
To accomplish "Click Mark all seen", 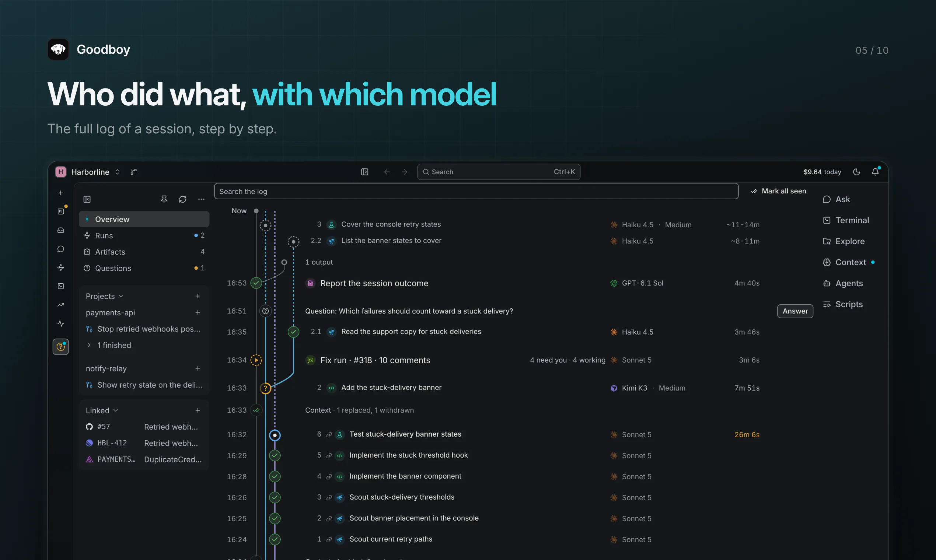I will 779,191.
